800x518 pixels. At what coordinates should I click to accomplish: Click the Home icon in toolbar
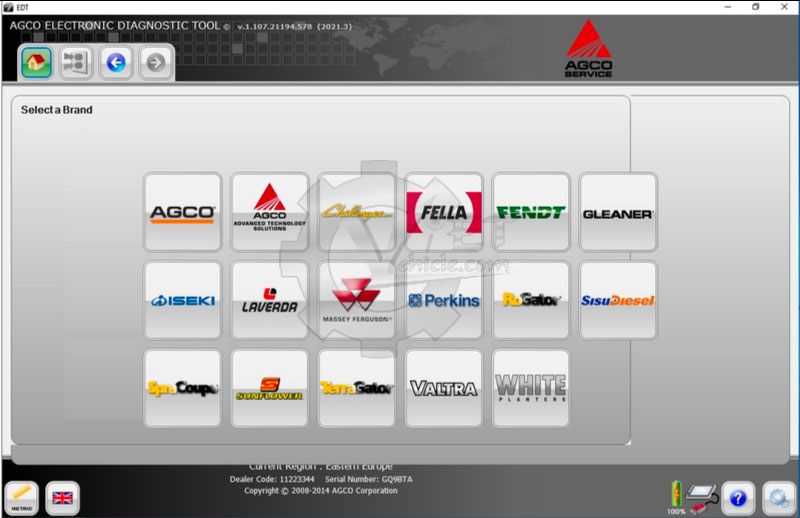point(36,63)
